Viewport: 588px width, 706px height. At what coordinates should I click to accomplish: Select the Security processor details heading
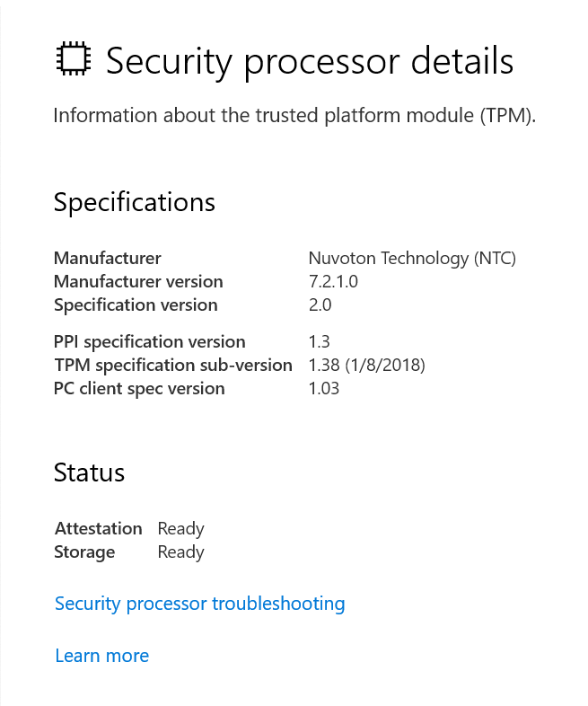pos(310,61)
